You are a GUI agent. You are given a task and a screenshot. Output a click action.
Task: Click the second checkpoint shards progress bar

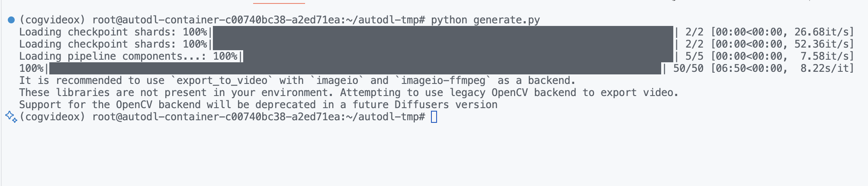tap(443, 44)
